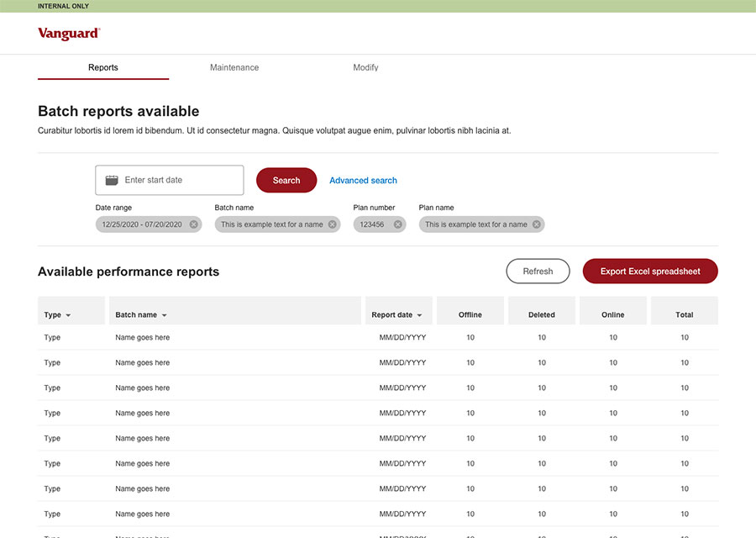
Task: Open the Batch name column sort arrow
Action: (164, 315)
